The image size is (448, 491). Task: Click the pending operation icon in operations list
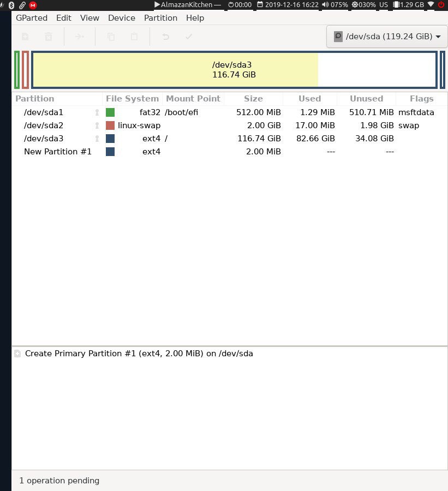coord(17,354)
